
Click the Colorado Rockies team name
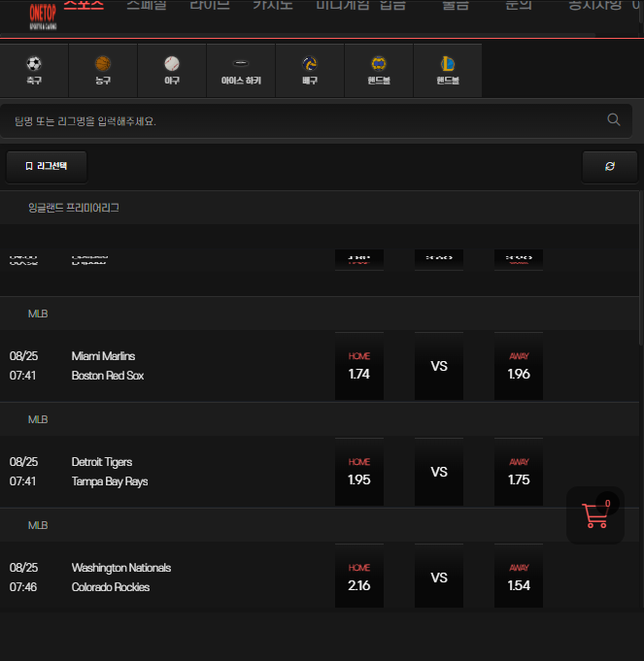point(111,587)
